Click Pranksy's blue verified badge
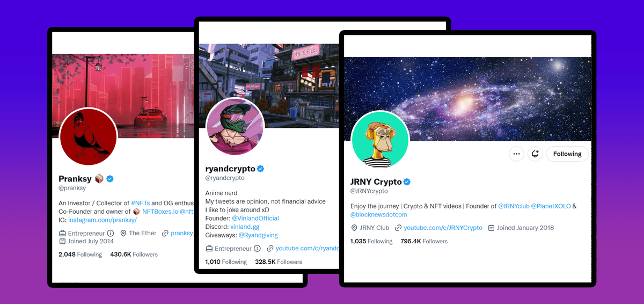This screenshot has height=304, width=644. click(x=110, y=178)
